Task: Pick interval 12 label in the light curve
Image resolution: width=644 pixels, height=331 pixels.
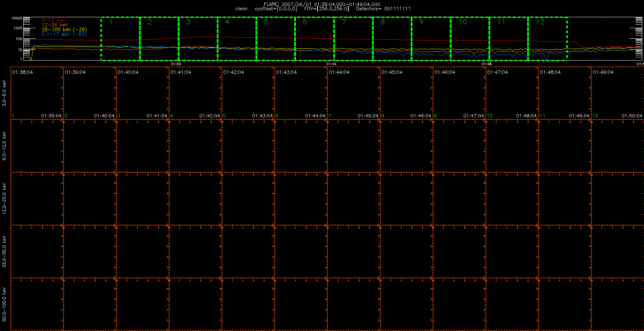Action: click(x=540, y=22)
